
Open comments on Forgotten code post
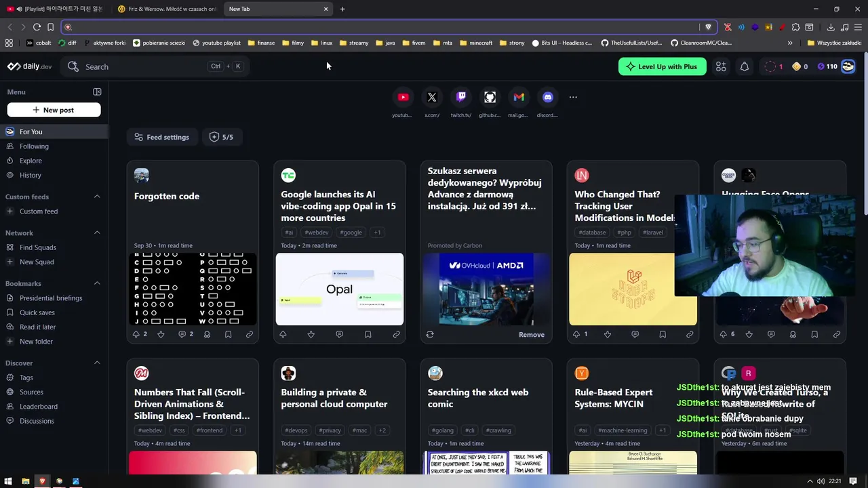click(x=182, y=334)
